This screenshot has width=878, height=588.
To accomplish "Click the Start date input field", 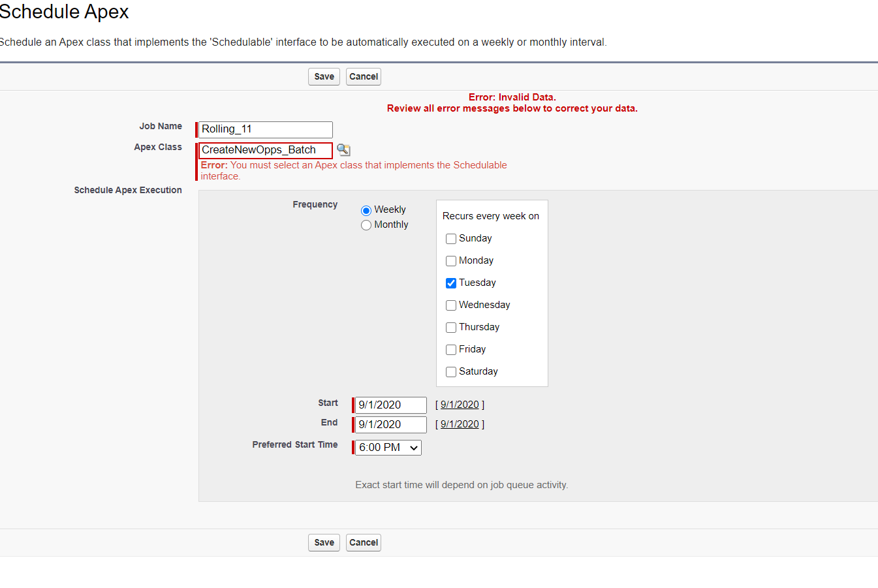I will point(390,405).
